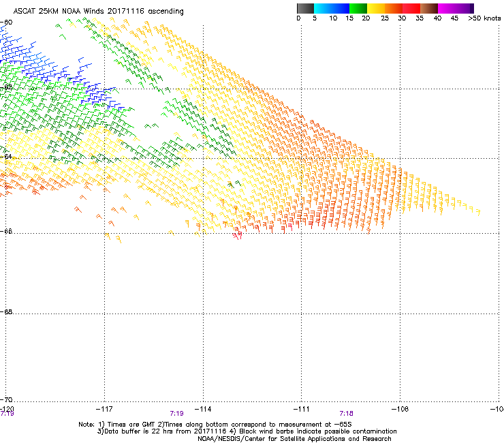Select the yellow 20-25 knots color band
Screen dimensions: 504x443
click(x=376, y=8)
